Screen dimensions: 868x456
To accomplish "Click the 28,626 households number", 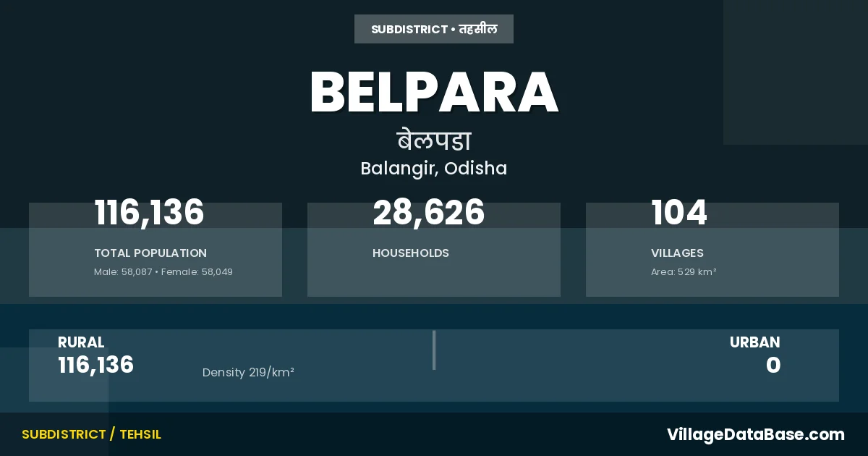I will click(x=428, y=214).
